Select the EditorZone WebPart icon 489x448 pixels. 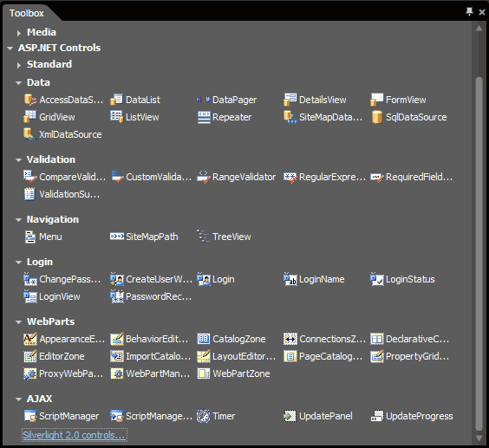click(30, 356)
